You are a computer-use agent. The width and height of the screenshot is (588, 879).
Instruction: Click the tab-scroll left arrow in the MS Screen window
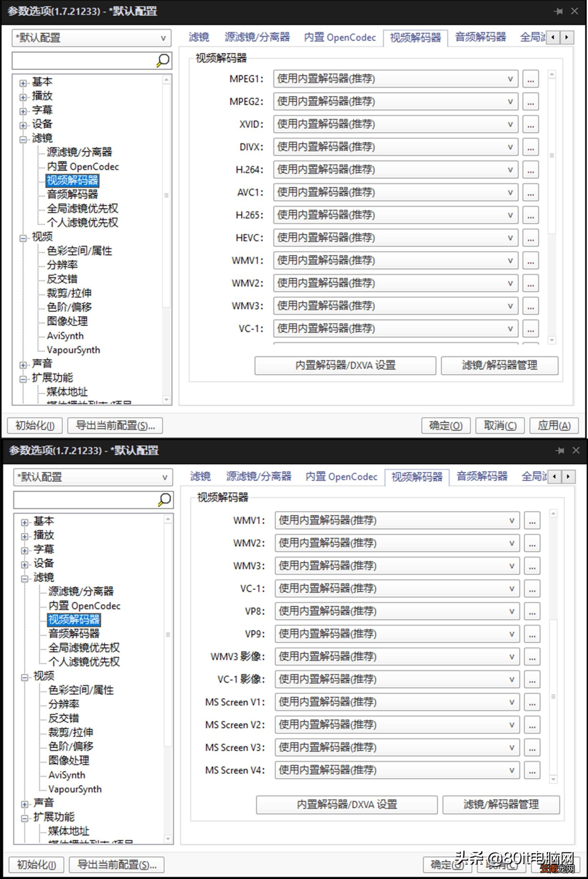[555, 477]
